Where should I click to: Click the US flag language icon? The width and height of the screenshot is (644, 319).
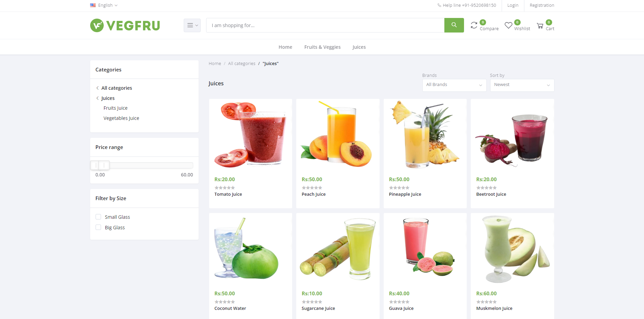tap(93, 5)
